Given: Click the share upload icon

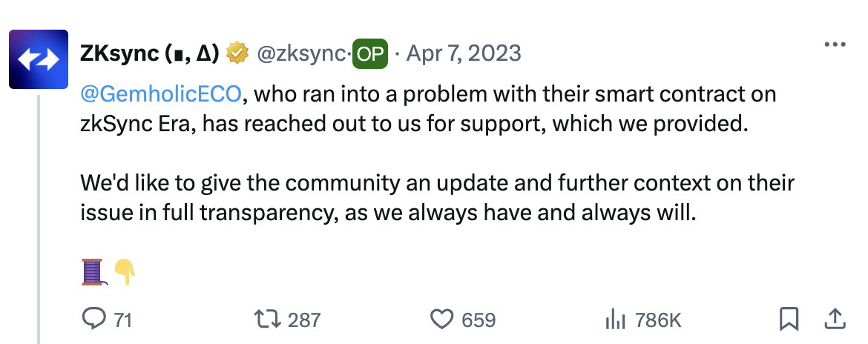Looking at the screenshot, I should 835,318.
